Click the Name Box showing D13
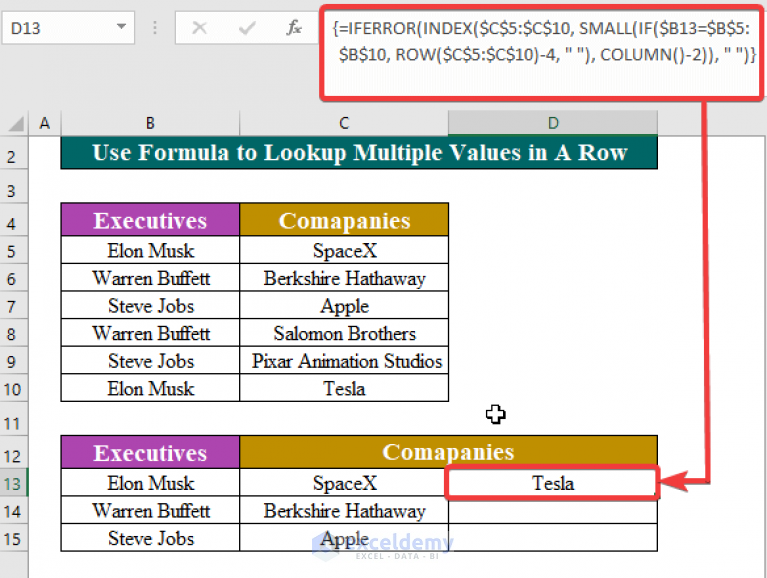 (x=55, y=28)
